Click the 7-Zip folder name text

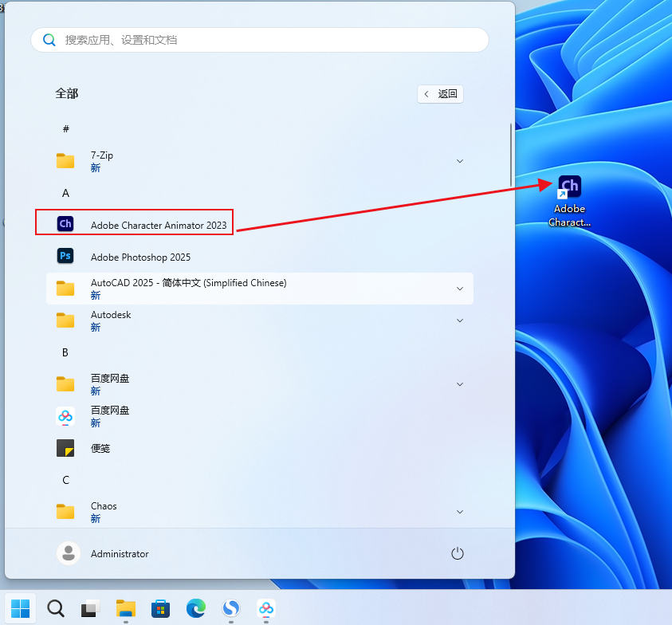pos(102,155)
